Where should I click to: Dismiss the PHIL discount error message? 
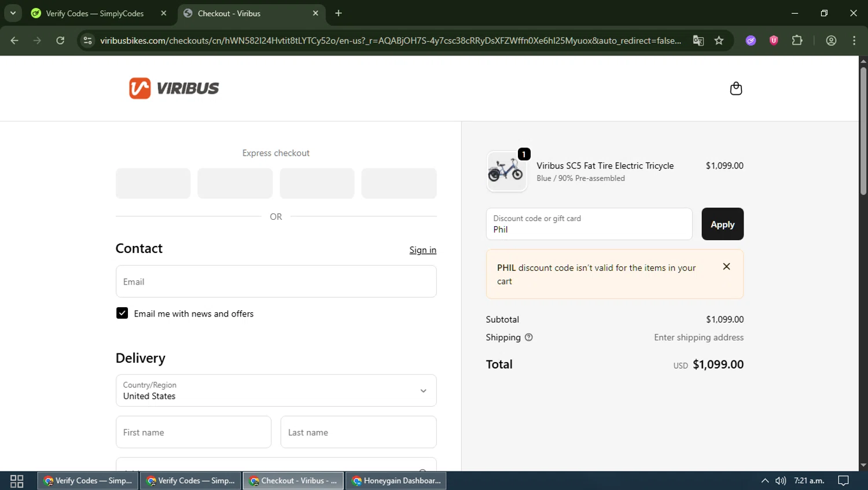pos(726,267)
